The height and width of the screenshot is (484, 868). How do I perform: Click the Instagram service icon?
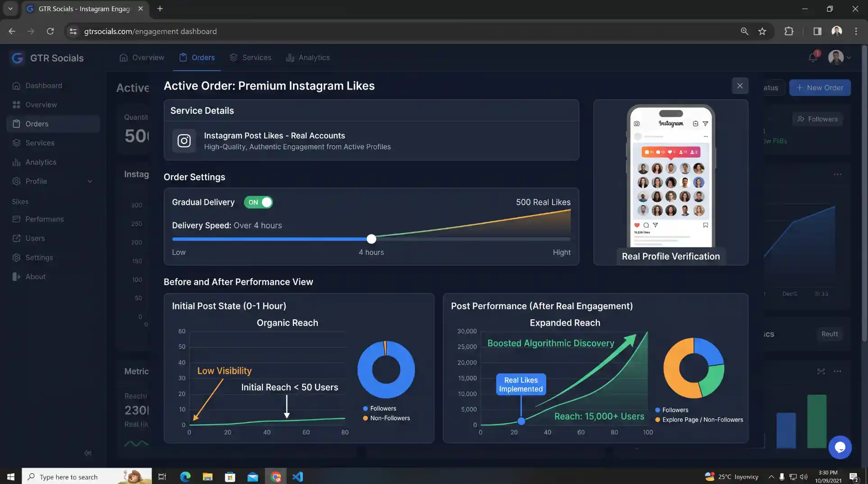tap(184, 141)
